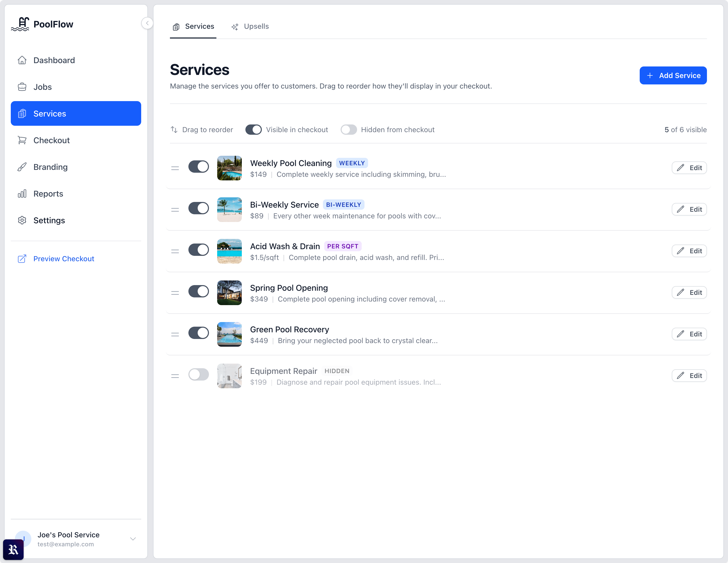Viewport: 728px width, 563px height.
Task: Switch to the Upsells tab
Action: point(256,26)
